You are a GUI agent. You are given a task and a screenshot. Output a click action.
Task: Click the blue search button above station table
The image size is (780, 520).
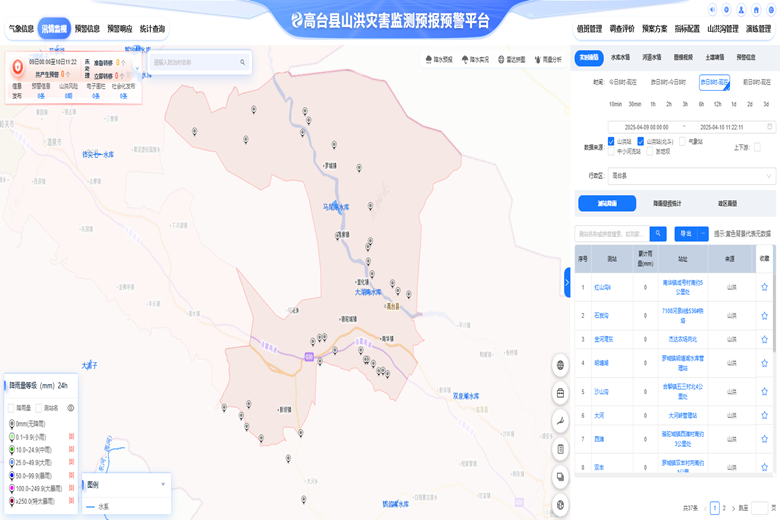pos(658,233)
